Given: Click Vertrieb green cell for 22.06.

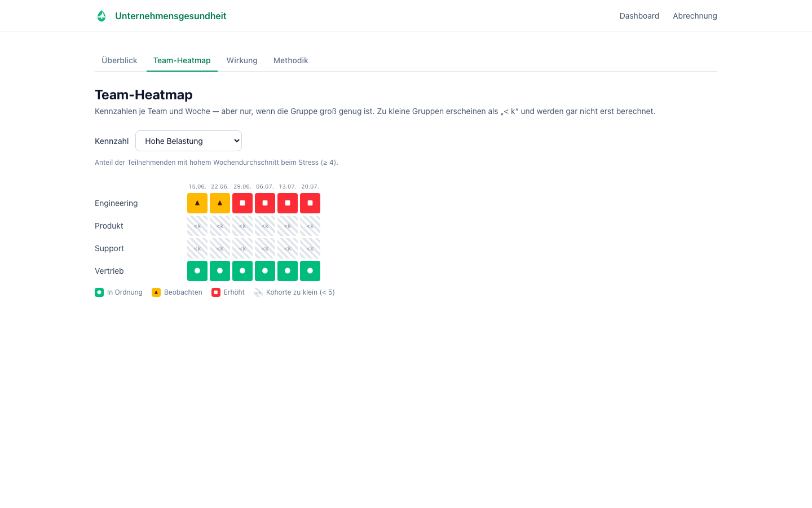Looking at the screenshot, I should tap(220, 271).
